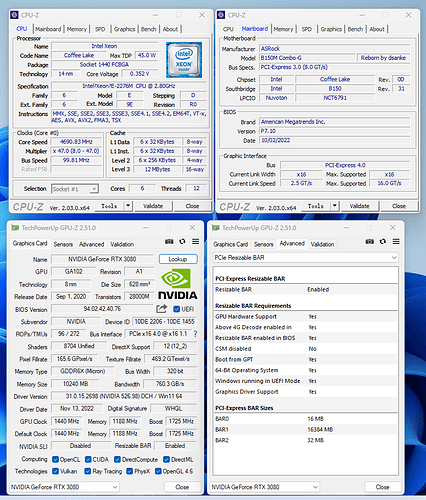This screenshot has width=426, height=500.
Task: Toggle PhysX checkbox
Action: 130,471
